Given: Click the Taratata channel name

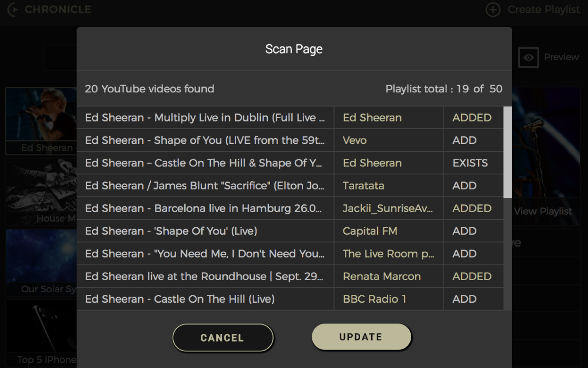Looking at the screenshot, I should pyautogui.click(x=363, y=186).
